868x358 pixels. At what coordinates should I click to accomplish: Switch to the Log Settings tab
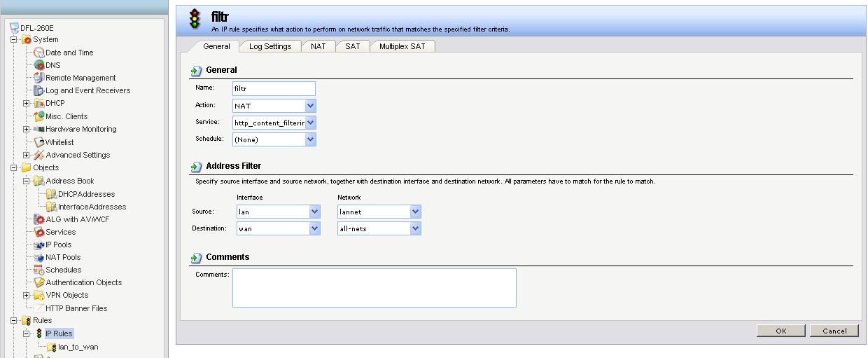coord(270,46)
